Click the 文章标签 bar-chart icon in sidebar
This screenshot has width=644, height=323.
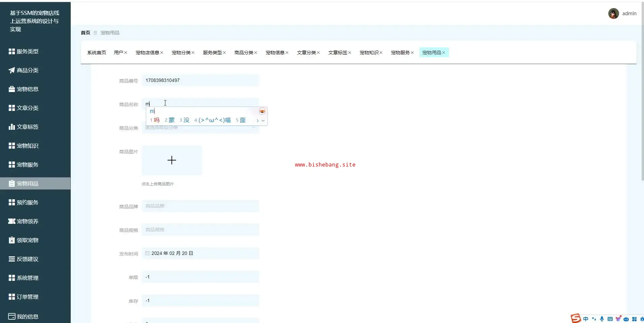tap(11, 127)
